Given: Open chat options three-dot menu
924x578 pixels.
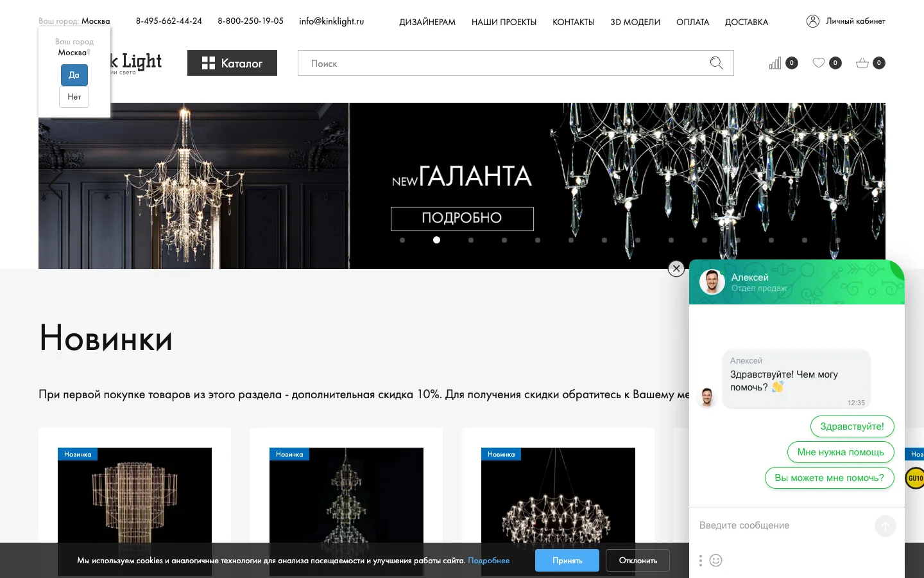Looking at the screenshot, I should [701, 560].
